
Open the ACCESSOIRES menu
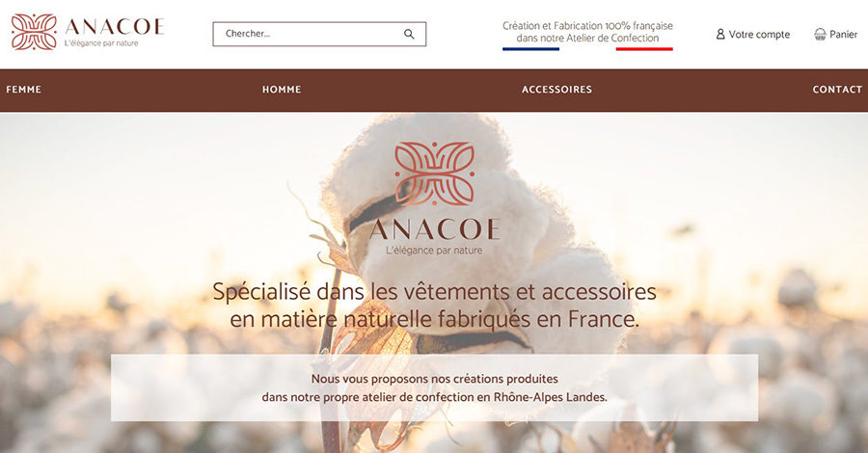[556, 90]
